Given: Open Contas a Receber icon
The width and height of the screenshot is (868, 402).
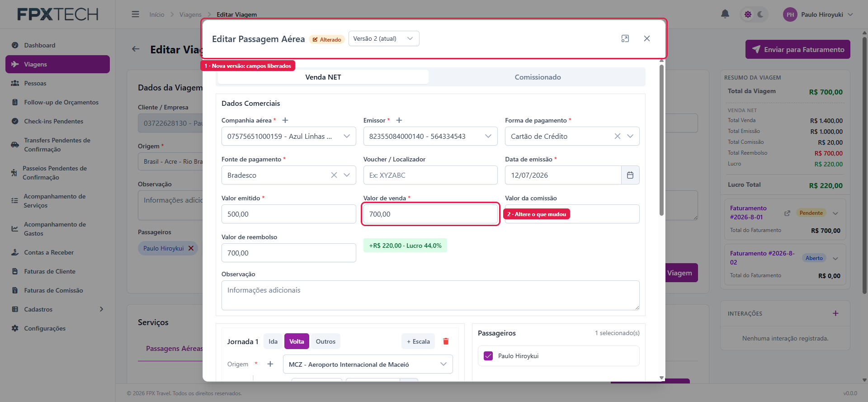Looking at the screenshot, I should click(15, 252).
